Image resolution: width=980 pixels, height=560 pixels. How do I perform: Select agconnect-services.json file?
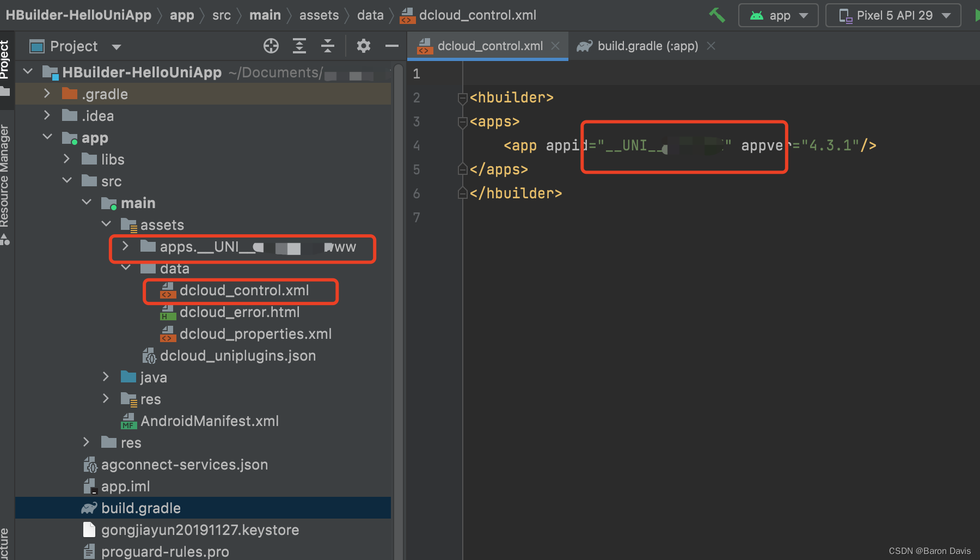(x=185, y=465)
